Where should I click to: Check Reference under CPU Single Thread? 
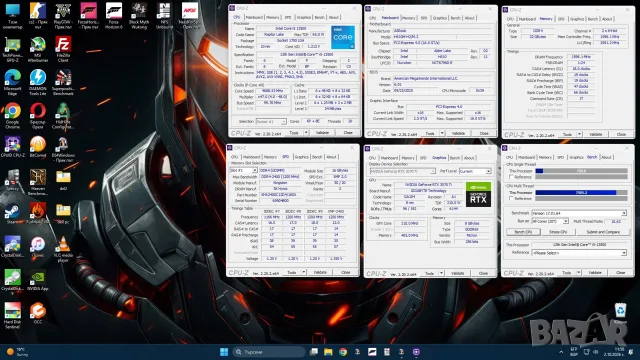point(511,177)
